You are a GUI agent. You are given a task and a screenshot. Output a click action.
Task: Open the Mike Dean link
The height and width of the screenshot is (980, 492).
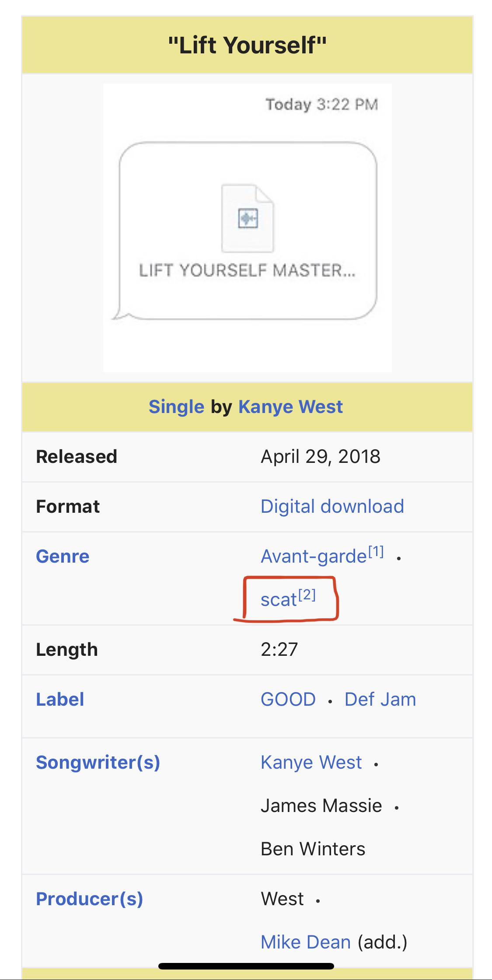(306, 942)
